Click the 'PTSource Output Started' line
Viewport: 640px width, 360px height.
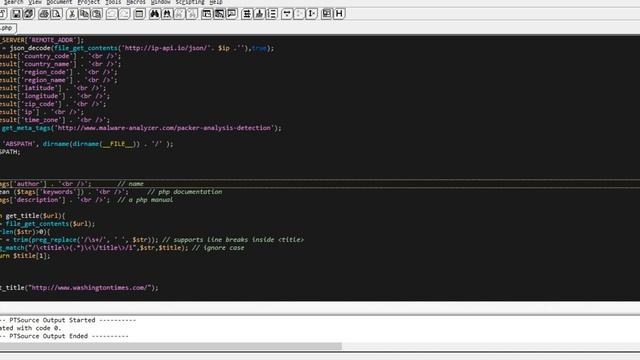(x=68, y=320)
